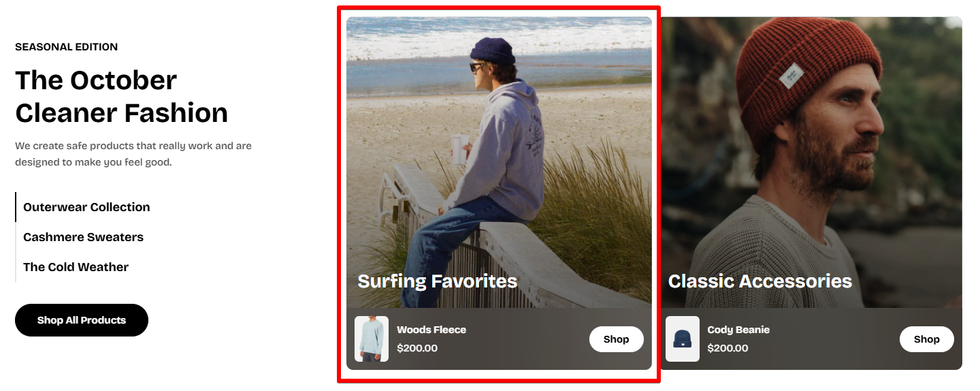Click the safe products description paragraph
Screen dimensions: 980x391
133,154
